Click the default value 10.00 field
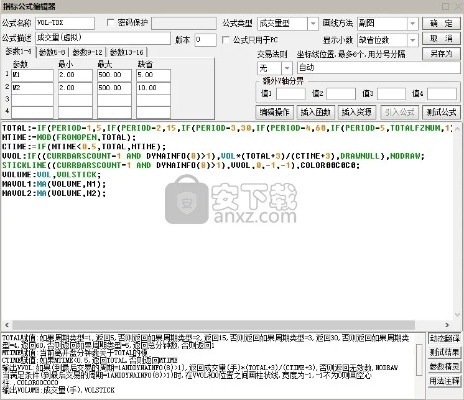 [154, 88]
